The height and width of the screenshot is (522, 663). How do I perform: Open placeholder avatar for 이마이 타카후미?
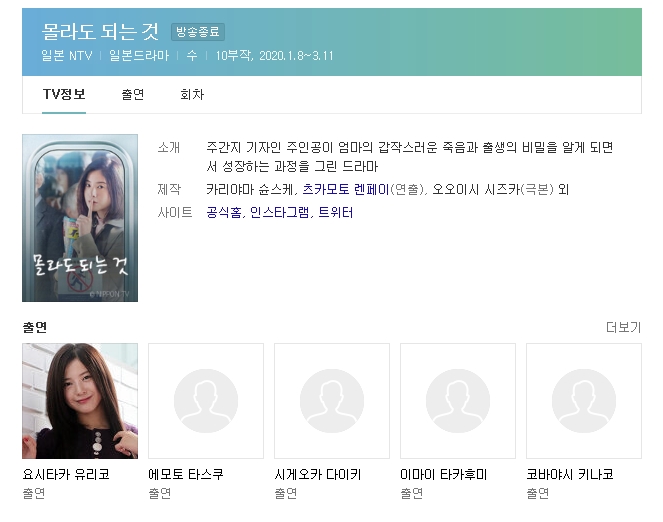(x=458, y=401)
